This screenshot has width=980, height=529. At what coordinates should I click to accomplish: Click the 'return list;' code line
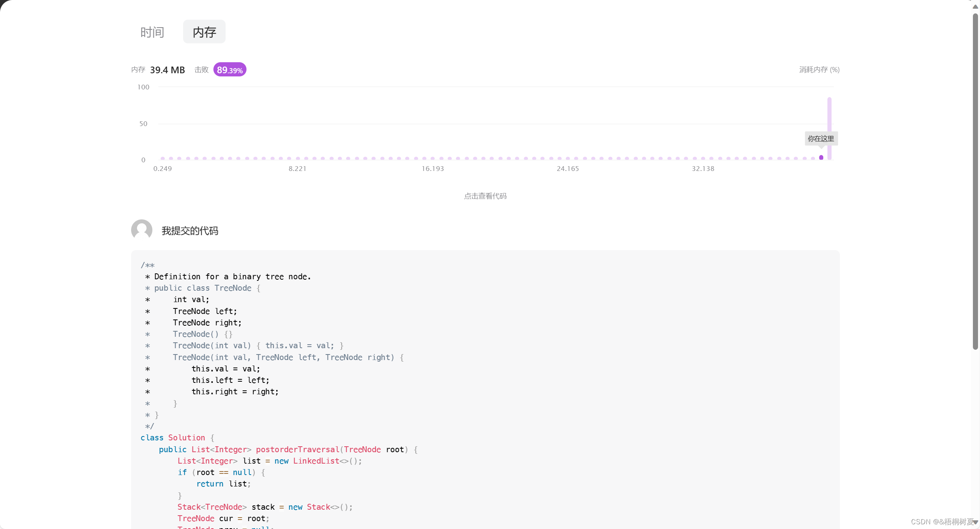223,484
